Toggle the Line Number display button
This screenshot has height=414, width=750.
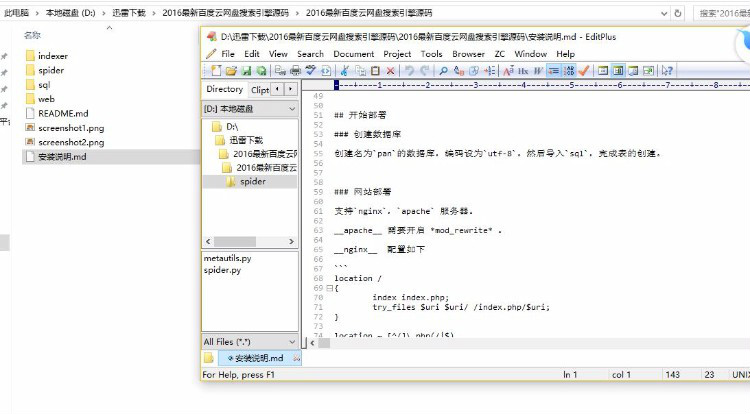[569, 71]
